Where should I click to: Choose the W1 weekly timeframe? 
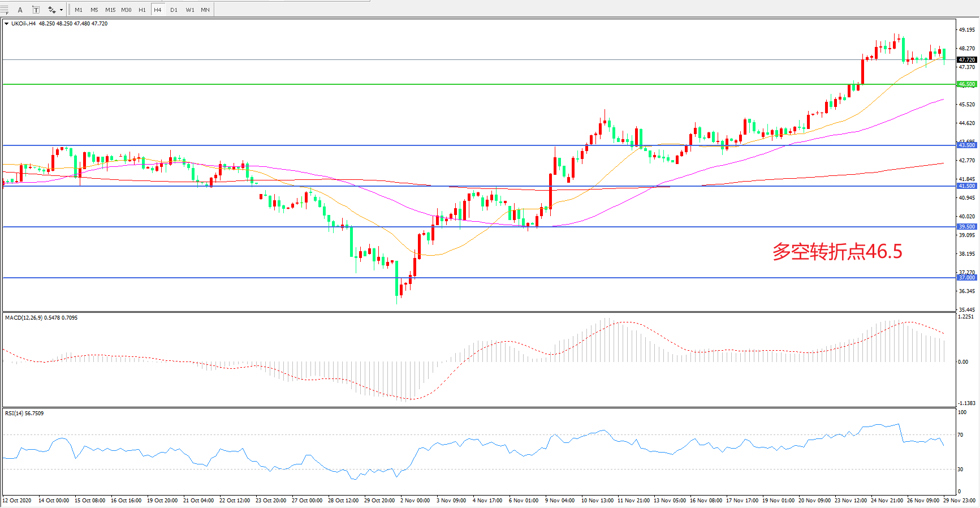point(190,10)
